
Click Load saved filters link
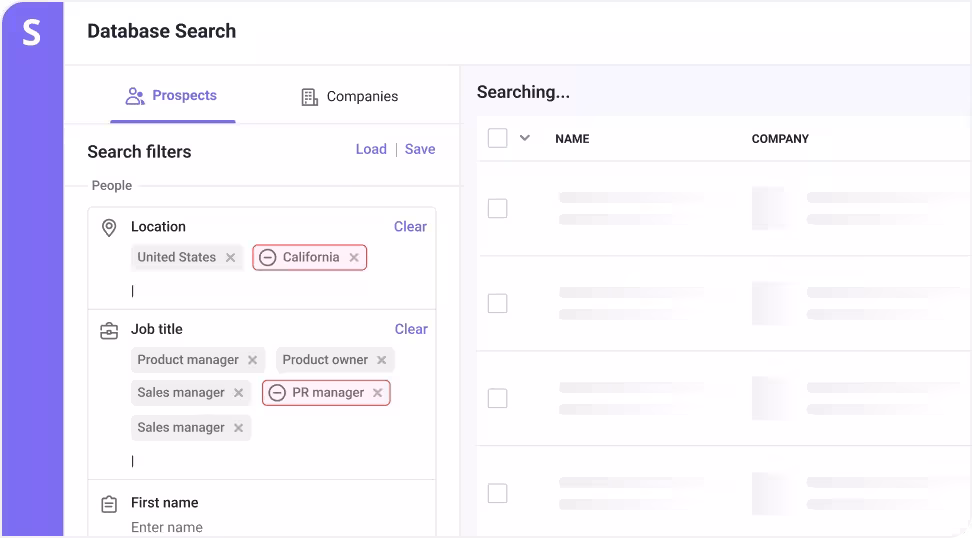(371, 149)
